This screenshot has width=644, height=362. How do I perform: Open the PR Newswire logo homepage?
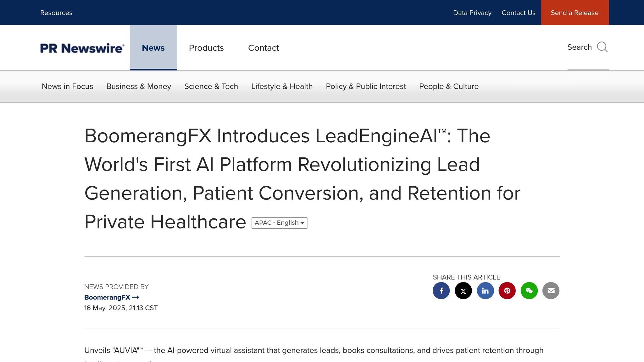(82, 48)
